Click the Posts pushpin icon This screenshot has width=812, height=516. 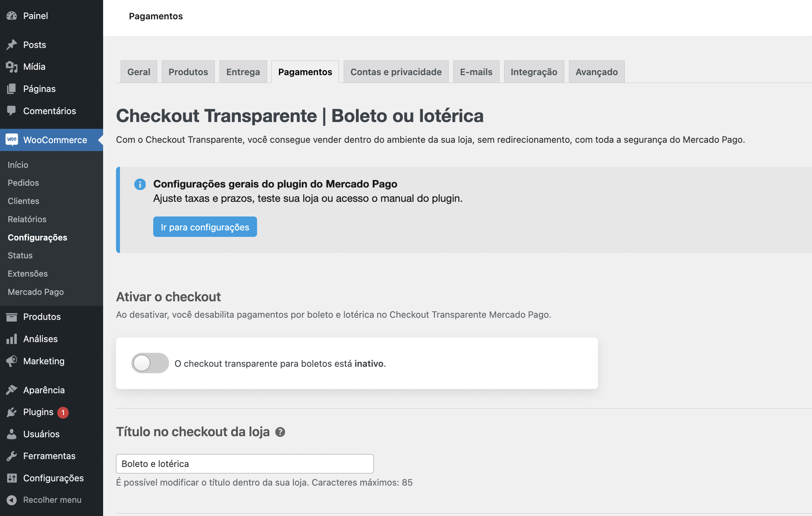tap(12, 45)
